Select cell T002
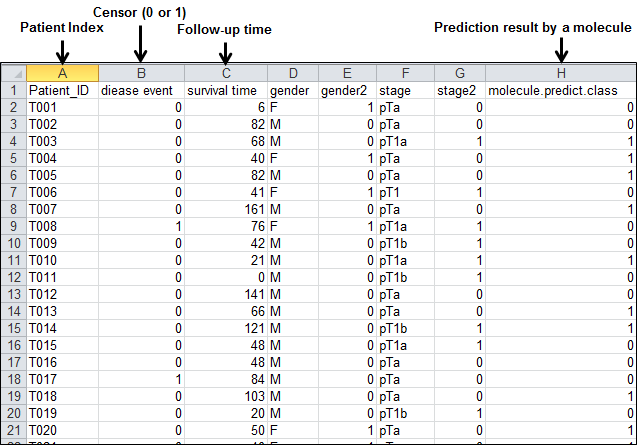The width and height of the screenshot is (642, 445). tap(62, 124)
